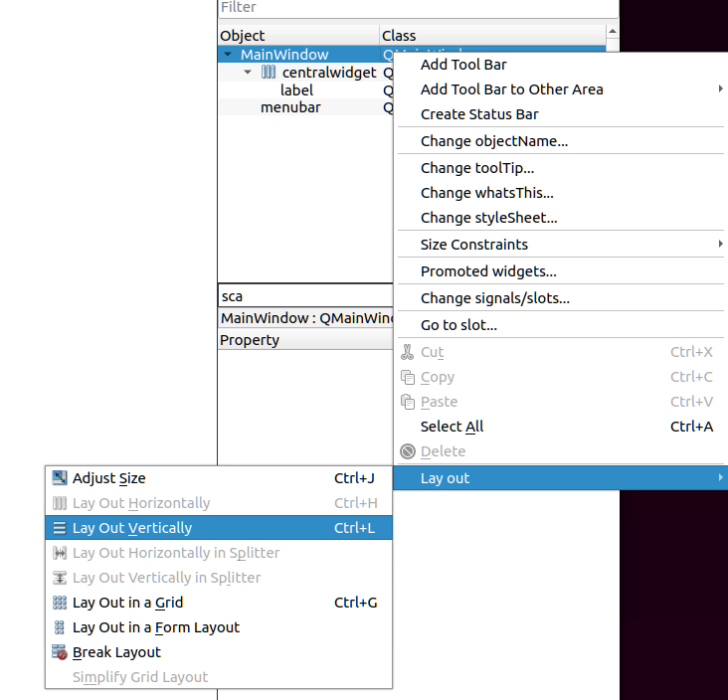Open the Lay out submenu arrow

pos(720,477)
